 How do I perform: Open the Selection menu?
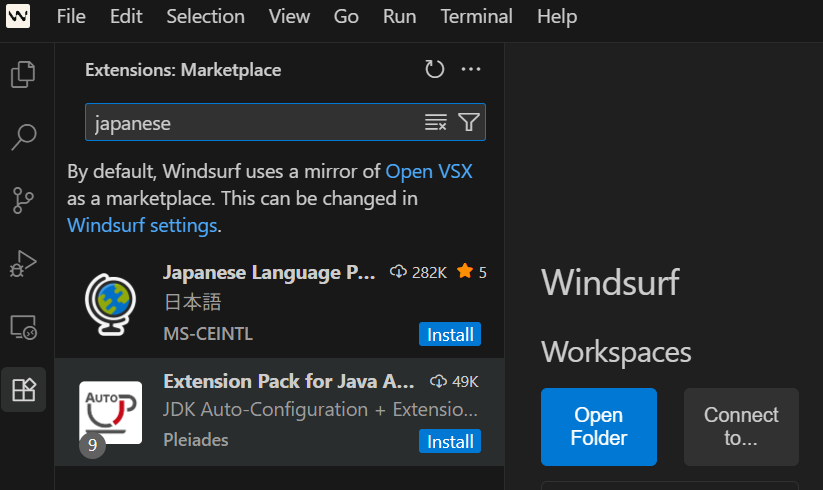pyautogui.click(x=205, y=16)
